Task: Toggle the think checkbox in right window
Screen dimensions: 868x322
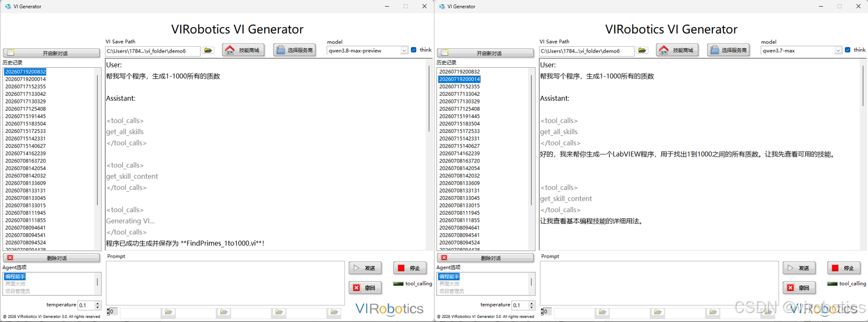Action: [848, 50]
